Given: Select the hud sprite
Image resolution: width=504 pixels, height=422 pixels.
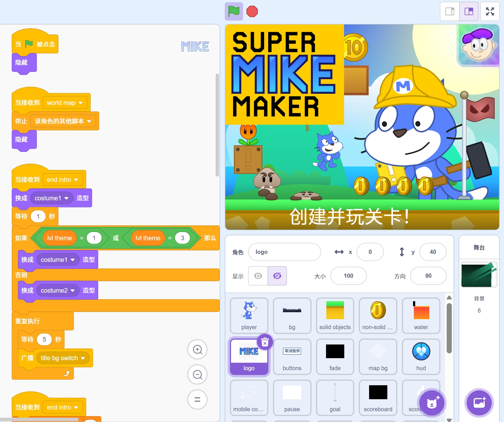Looking at the screenshot, I should tap(421, 356).
